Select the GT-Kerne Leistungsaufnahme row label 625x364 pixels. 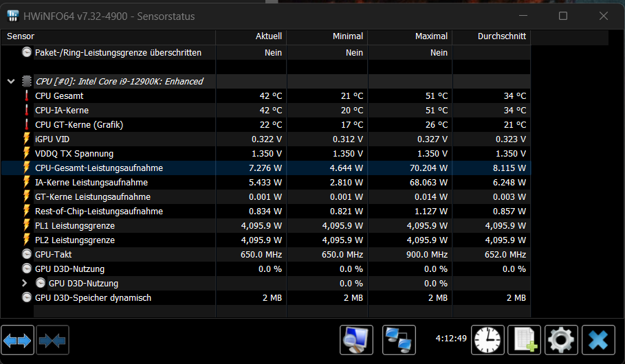pyautogui.click(x=93, y=196)
